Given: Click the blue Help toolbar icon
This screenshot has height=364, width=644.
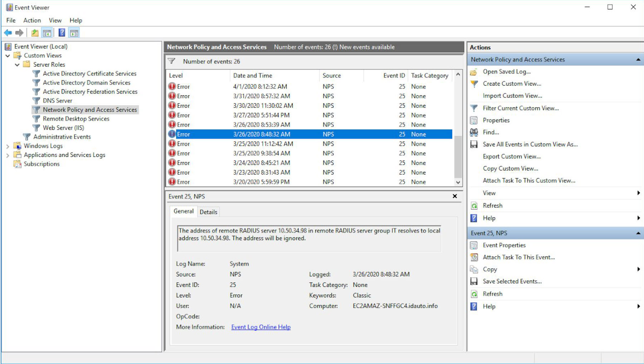Looking at the screenshot, I should [62, 33].
